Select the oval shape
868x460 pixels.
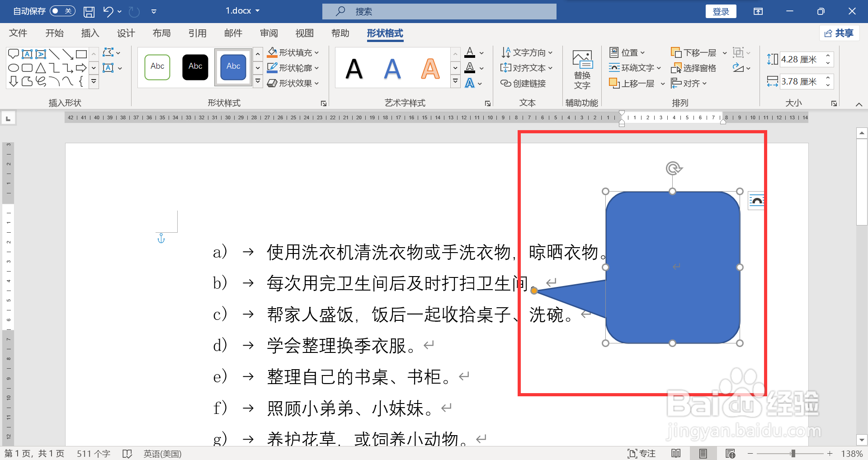[14, 68]
